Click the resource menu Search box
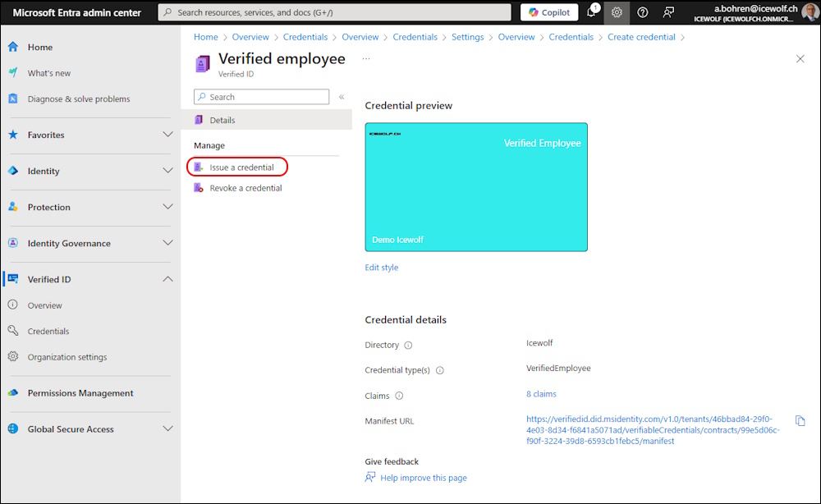The width and height of the screenshot is (821, 504). click(x=261, y=97)
